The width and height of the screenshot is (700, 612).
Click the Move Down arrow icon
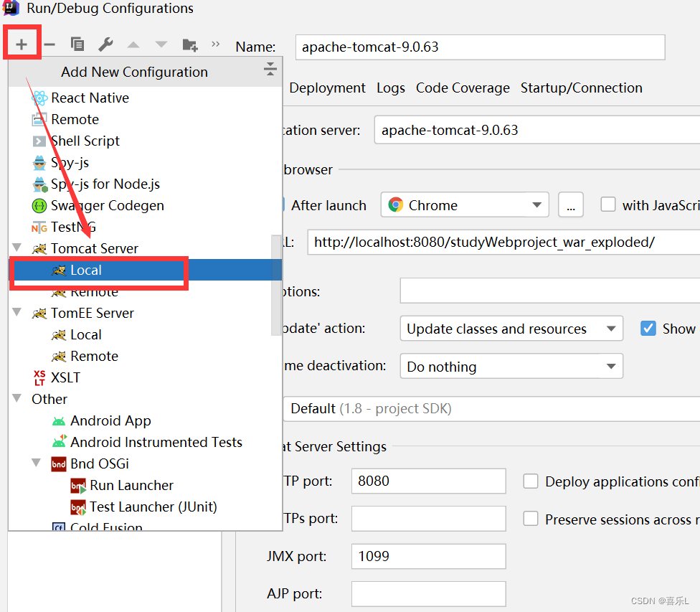point(161,44)
